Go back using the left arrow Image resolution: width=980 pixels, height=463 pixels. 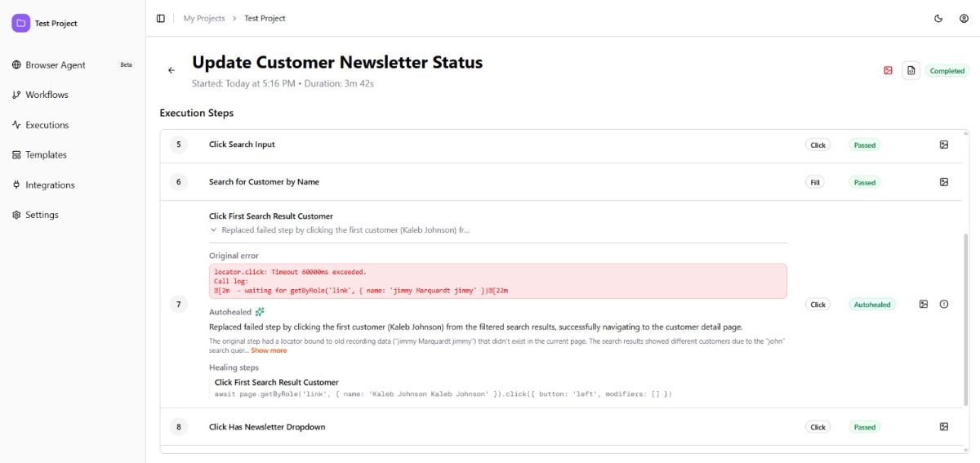pos(171,71)
